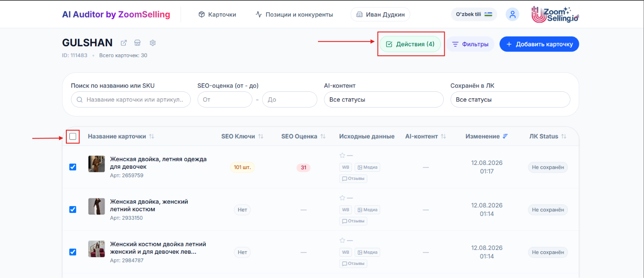Click the ID: 111483 text

pyautogui.click(x=75, y=55)
